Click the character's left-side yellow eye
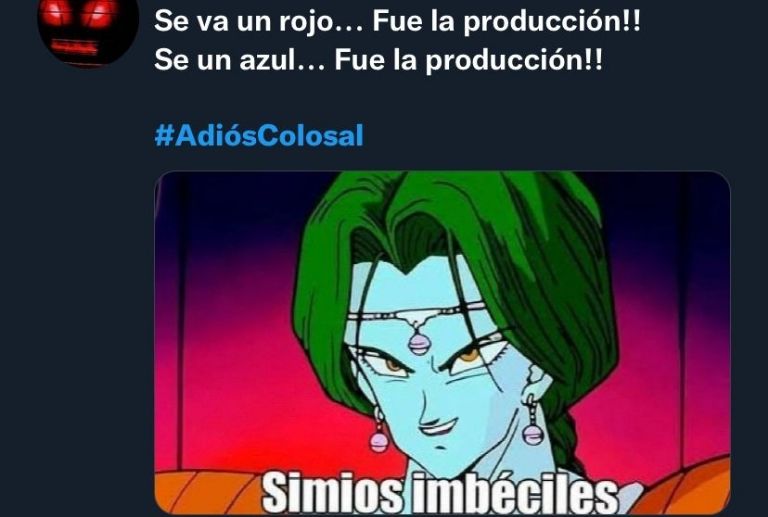The image size is (768, 517). click(393, 365)
